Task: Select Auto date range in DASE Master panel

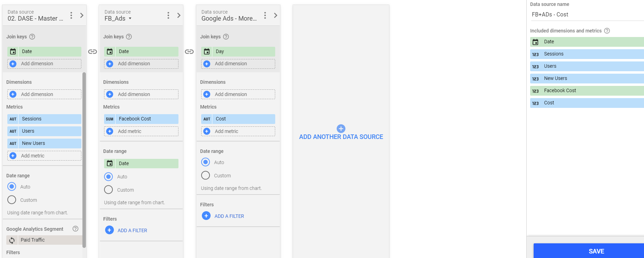Action: tap(12, 186)
